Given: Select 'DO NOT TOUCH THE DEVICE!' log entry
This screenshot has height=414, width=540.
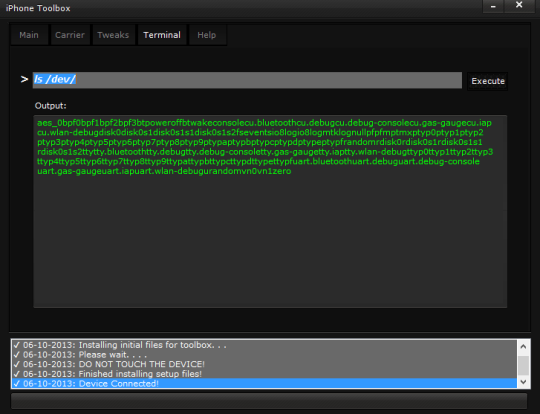Looking at the screenshot, I should click(264, 364).
